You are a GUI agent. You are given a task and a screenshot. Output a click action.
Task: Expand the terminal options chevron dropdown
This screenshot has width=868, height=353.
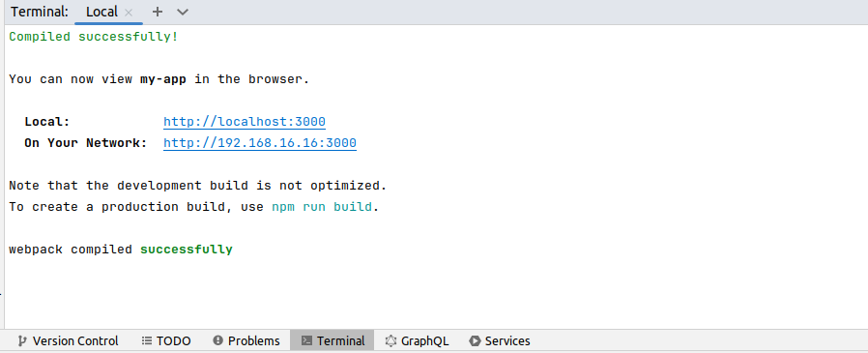click(182, 12)
